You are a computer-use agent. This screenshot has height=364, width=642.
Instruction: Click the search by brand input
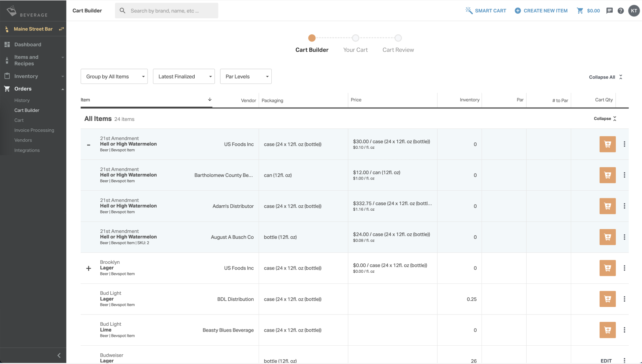[167, 11]
